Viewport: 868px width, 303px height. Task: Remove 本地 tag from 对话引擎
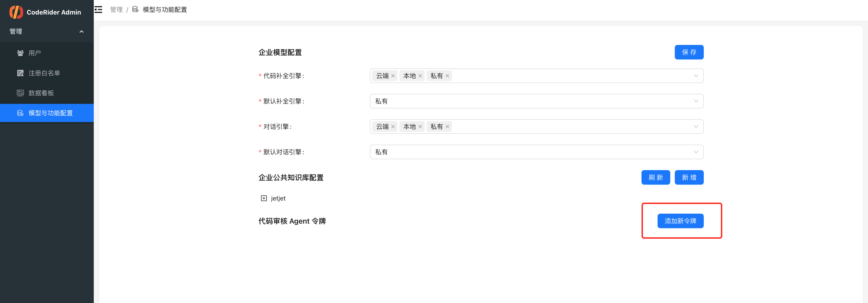[420, 127]
